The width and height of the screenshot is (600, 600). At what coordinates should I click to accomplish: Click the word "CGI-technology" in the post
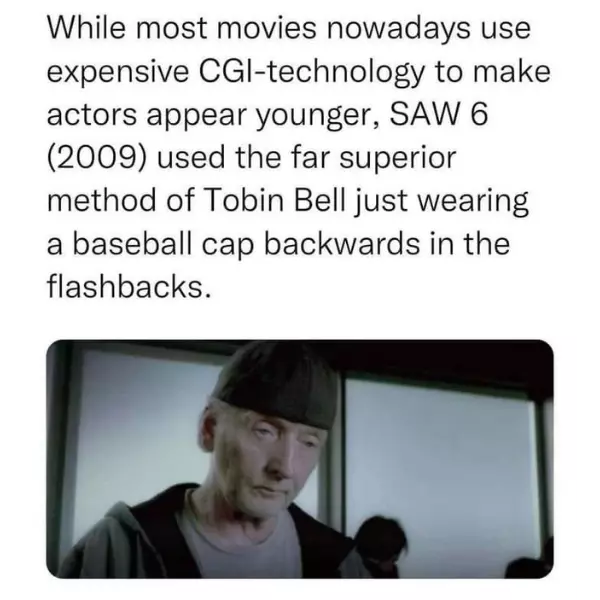(x=311, y=73)
